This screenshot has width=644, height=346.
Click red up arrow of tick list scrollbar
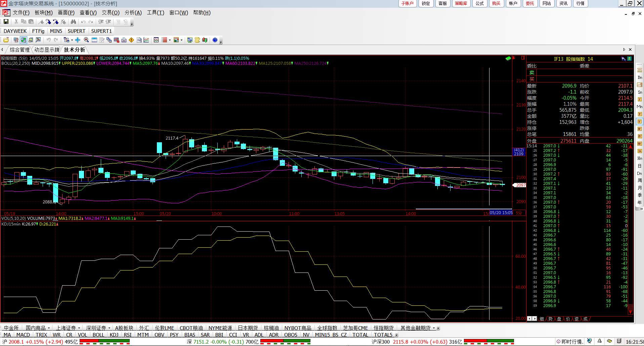[631, 146]
